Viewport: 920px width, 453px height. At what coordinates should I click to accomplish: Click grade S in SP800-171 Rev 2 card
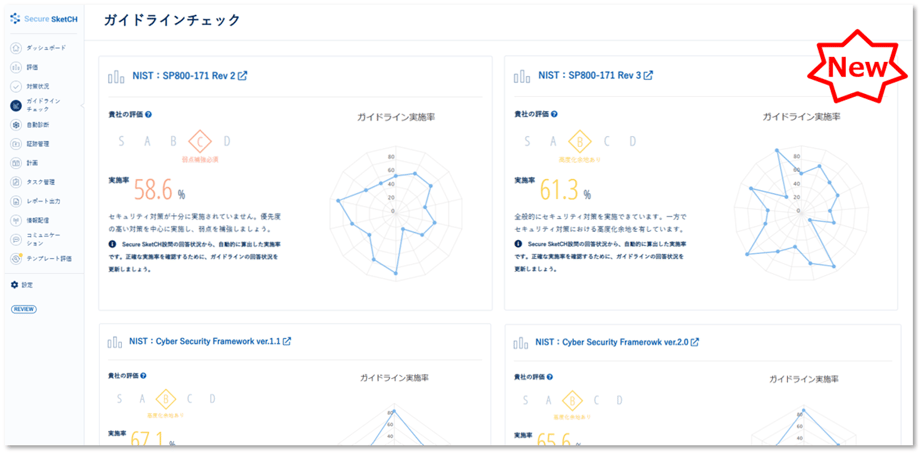click(121, 141)
